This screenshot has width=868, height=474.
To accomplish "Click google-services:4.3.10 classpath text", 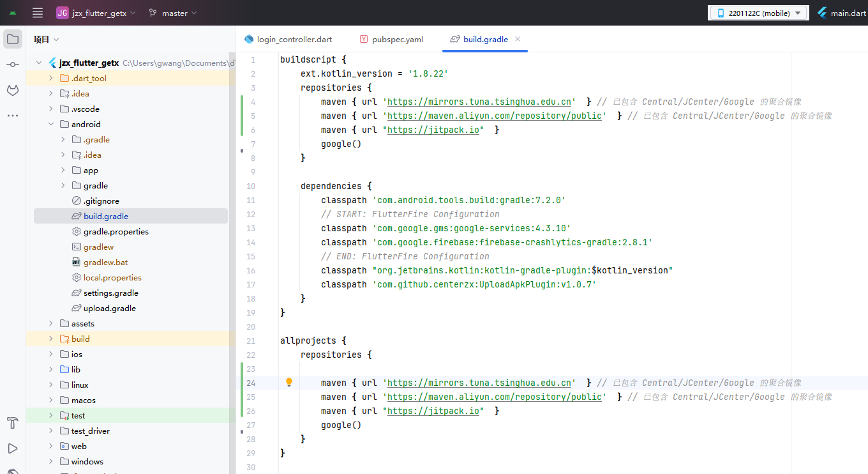I will click(472, 228).
